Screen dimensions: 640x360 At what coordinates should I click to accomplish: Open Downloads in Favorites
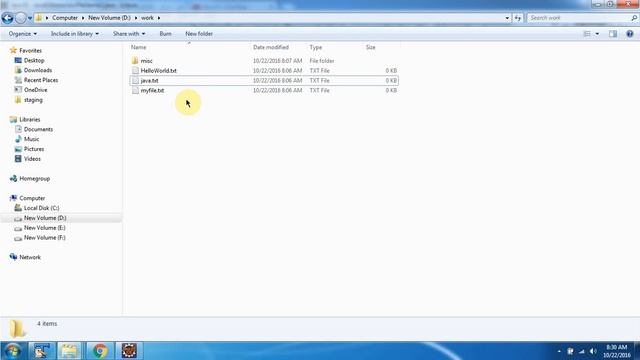pyautogui.click(x=38, y=70)
